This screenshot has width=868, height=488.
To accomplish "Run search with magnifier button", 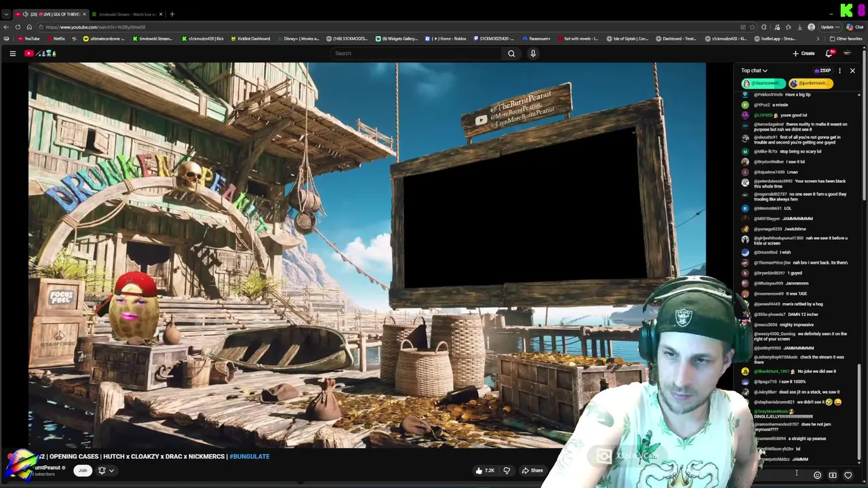I will tap(511, 54).
